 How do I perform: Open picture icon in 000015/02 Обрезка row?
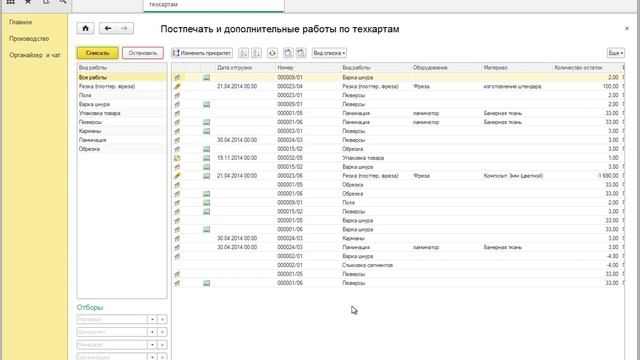(x=207, y=149)
